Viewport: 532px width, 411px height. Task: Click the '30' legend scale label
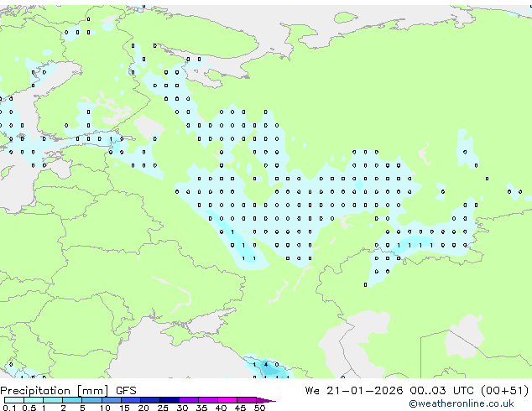(182, 408)
